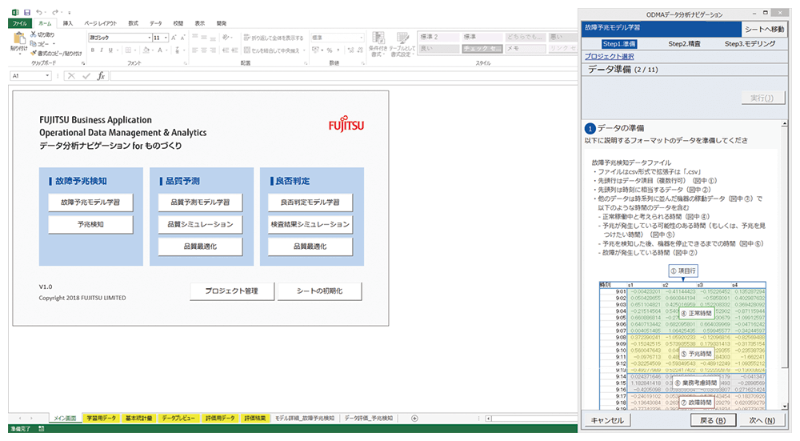
Task: Open プロジェクト管理 project management button
Action: point(232,291)
